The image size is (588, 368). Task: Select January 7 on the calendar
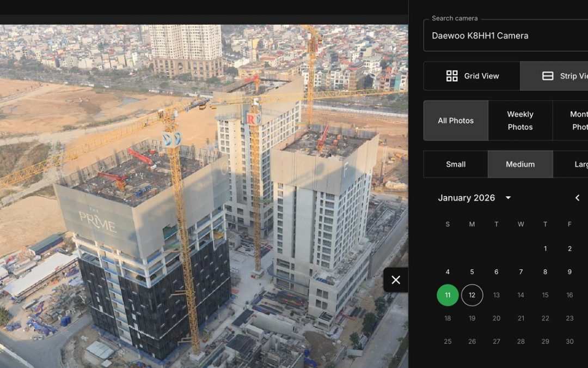[520, 272]
